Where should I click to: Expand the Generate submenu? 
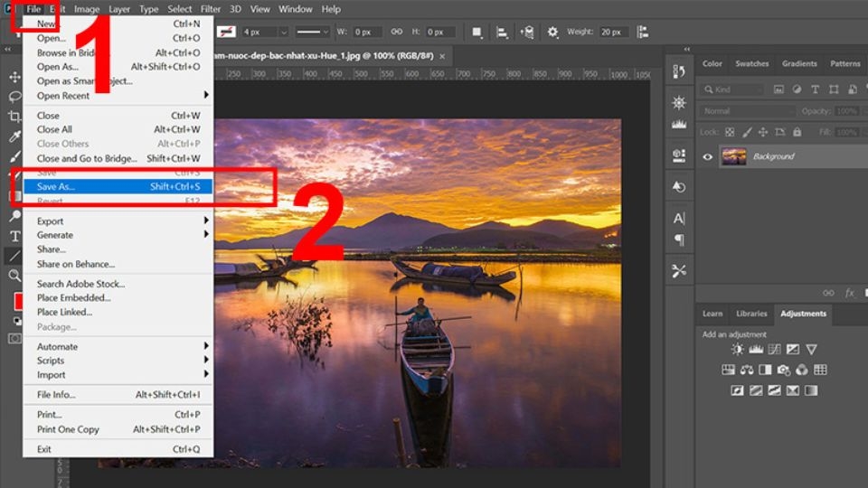pos(118,235)
